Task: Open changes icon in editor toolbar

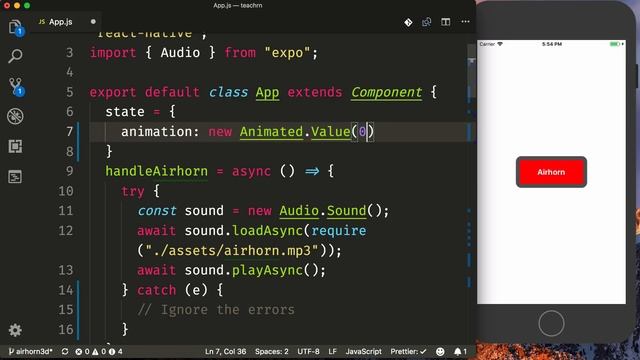Action: tap(427, 22)
